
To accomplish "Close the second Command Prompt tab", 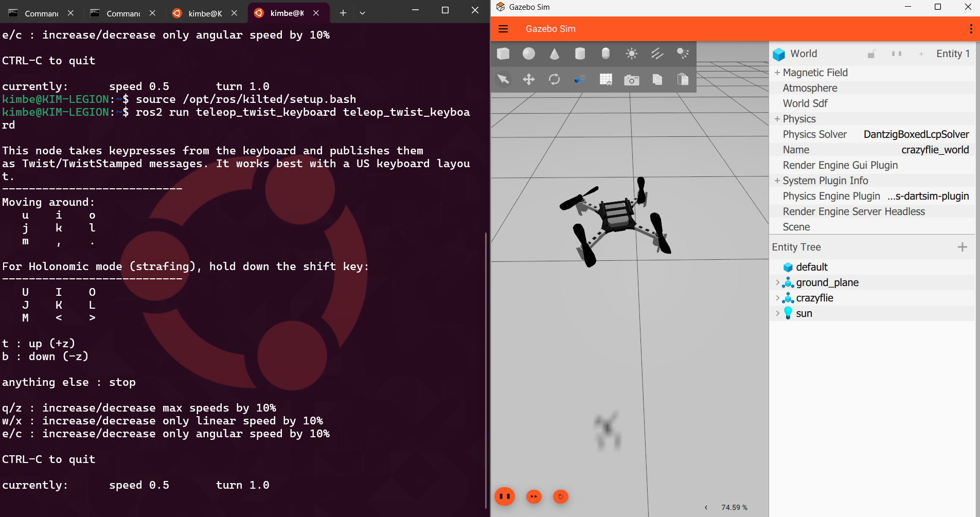I will [x=152, y=13].
